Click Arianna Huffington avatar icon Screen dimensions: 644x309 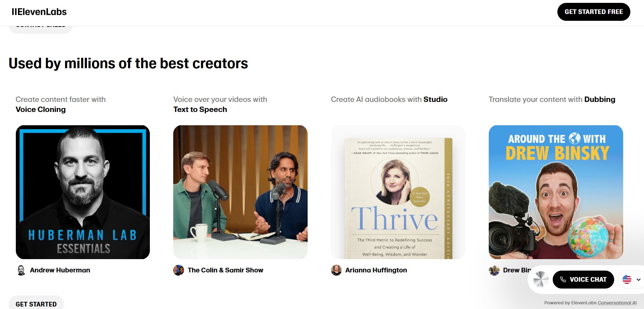click(336, 270)
